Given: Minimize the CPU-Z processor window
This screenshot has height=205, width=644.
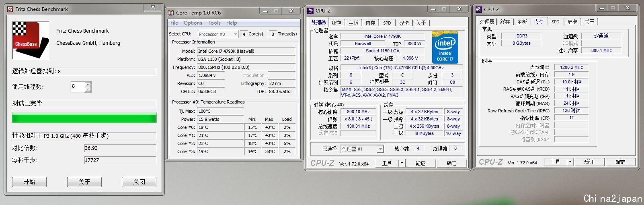Looking at the screenshot, I should coord(433,9).
